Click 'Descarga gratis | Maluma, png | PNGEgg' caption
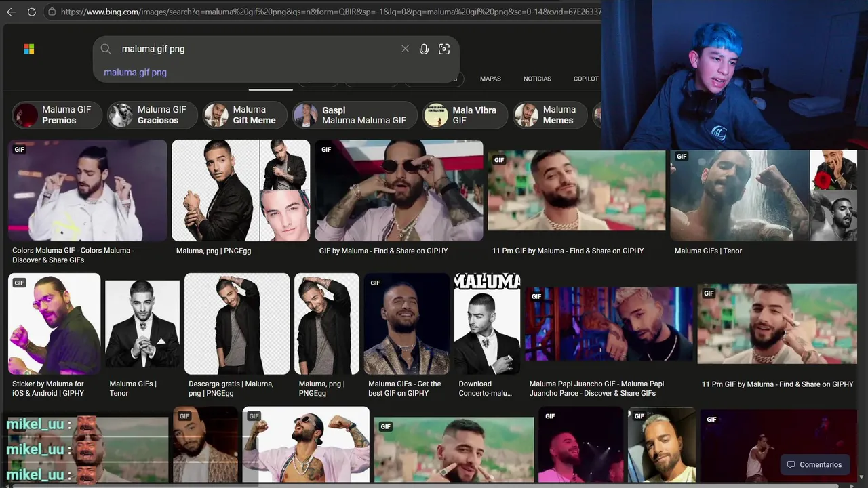 point(231,388)
